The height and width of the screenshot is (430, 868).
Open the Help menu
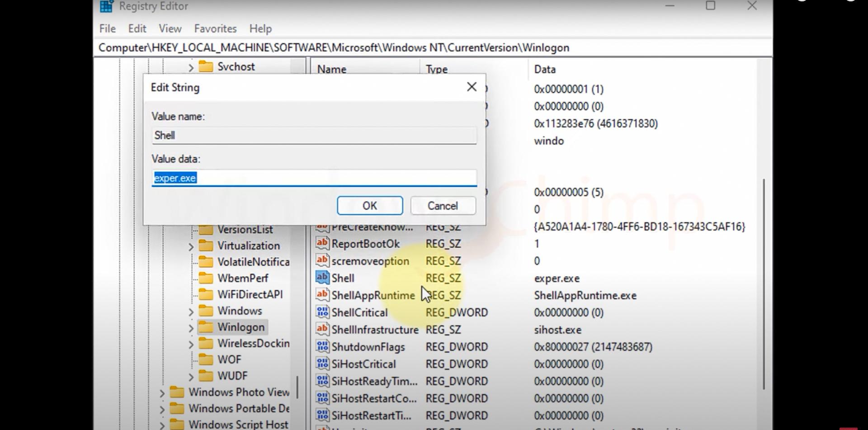coord(260,28)
